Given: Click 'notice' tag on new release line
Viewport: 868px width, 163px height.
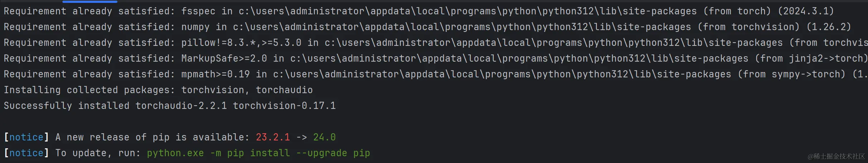Looking at the screenshot, I should (x=26, y=137).
